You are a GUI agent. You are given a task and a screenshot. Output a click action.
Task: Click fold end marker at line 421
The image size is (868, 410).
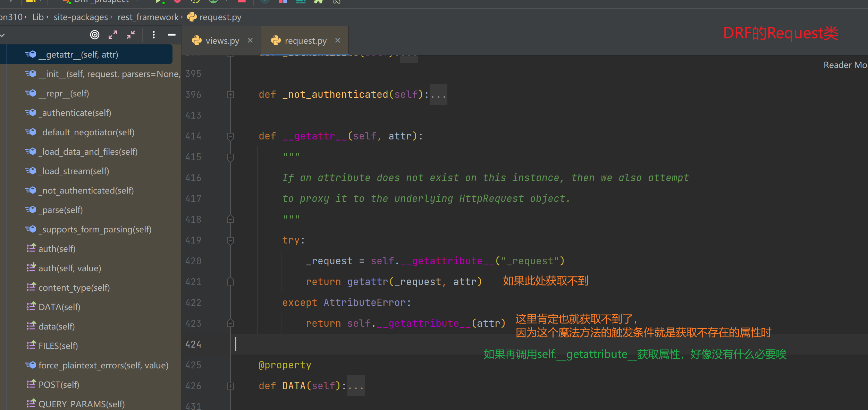pyautogui.click(x=230, y=282)
